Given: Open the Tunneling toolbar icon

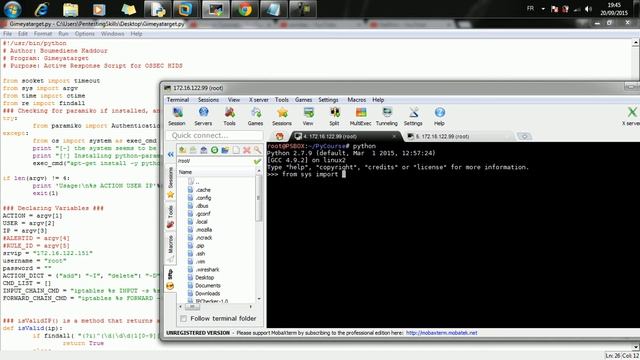Looking at the screenshot, I should tap(387, 116).
